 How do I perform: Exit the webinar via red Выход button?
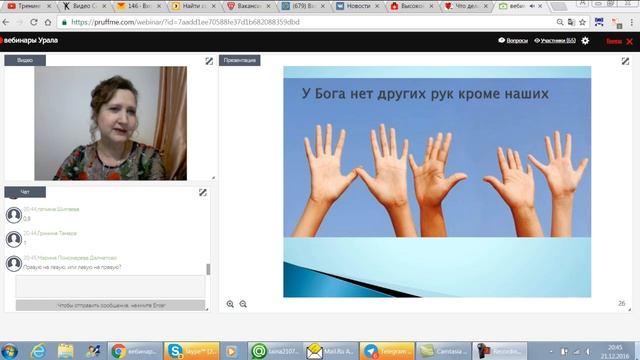pyautogui.click(x=619, y=41)
